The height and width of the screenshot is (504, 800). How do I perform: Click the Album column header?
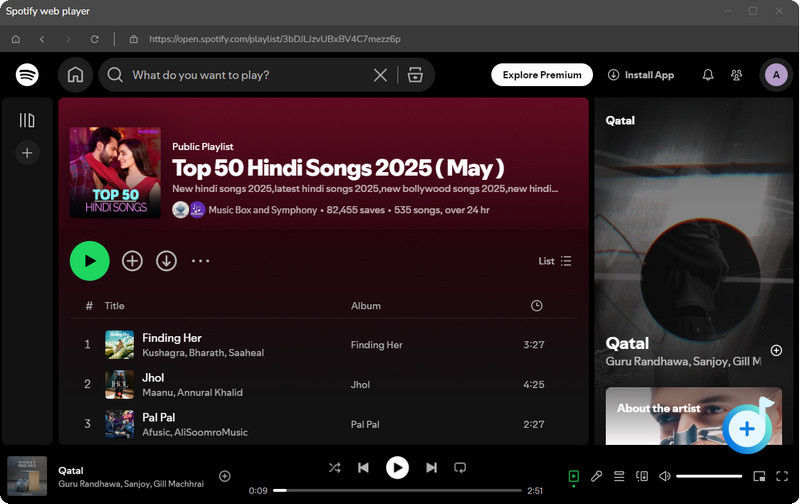(x=366, y=306)
